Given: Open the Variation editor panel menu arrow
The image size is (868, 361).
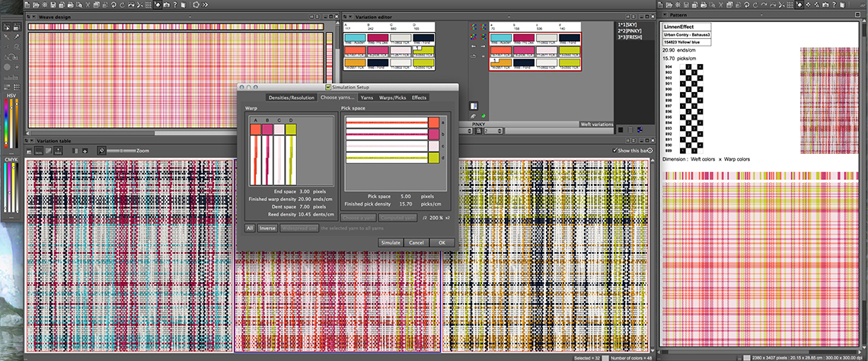Looking at the screenshot, I should 350,17.
